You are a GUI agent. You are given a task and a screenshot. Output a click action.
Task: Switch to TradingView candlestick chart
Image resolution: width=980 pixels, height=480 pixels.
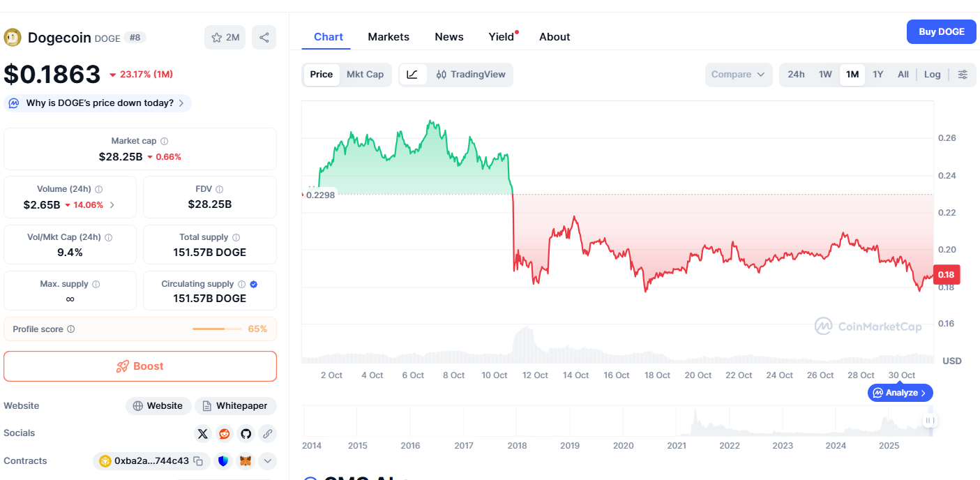(471, 75)
